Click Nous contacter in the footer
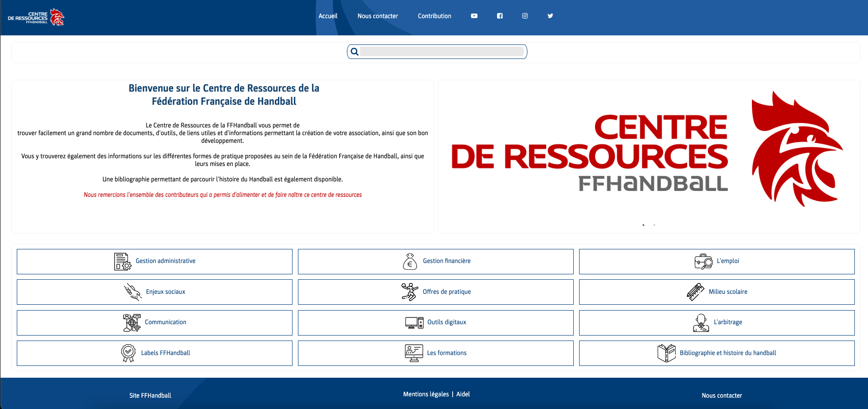This screenshot has width=868, height=409. (x=722, y=395)
